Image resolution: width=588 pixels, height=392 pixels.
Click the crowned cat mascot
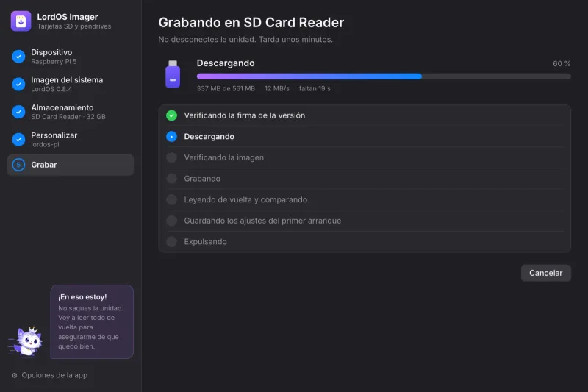[x=26, y=341]
